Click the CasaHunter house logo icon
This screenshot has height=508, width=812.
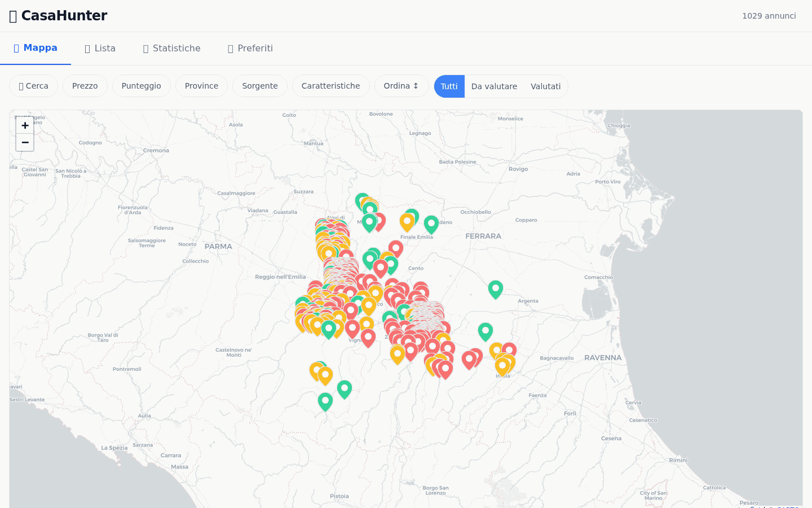pos(12,16)
